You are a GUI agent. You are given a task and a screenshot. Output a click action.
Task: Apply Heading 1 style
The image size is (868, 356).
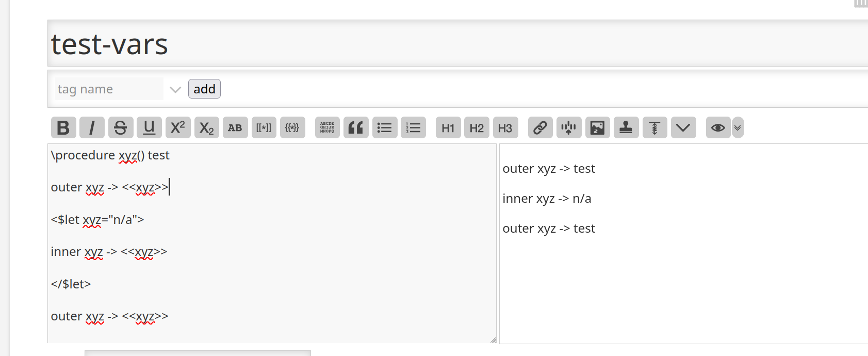pyautogui.click(x=448, y=127)
